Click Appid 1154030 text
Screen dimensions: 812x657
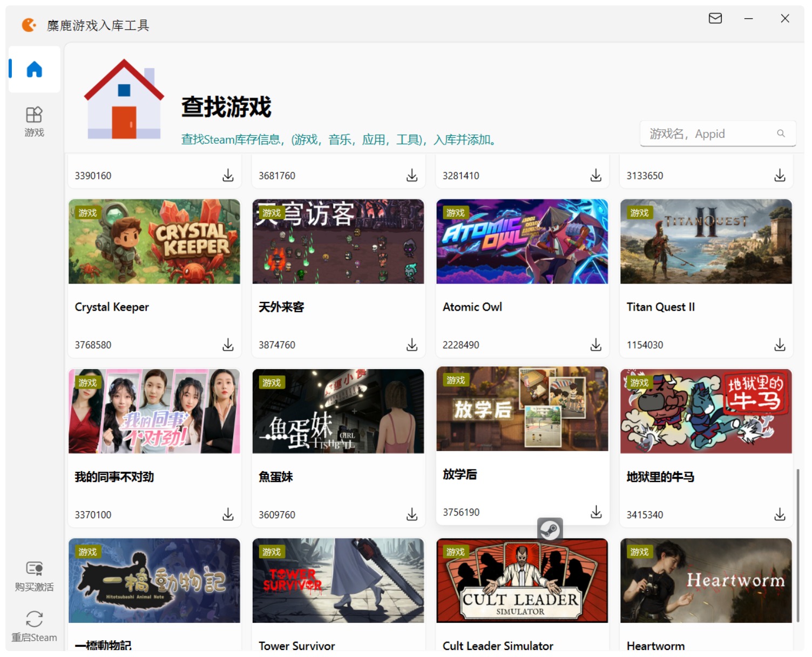645,345
